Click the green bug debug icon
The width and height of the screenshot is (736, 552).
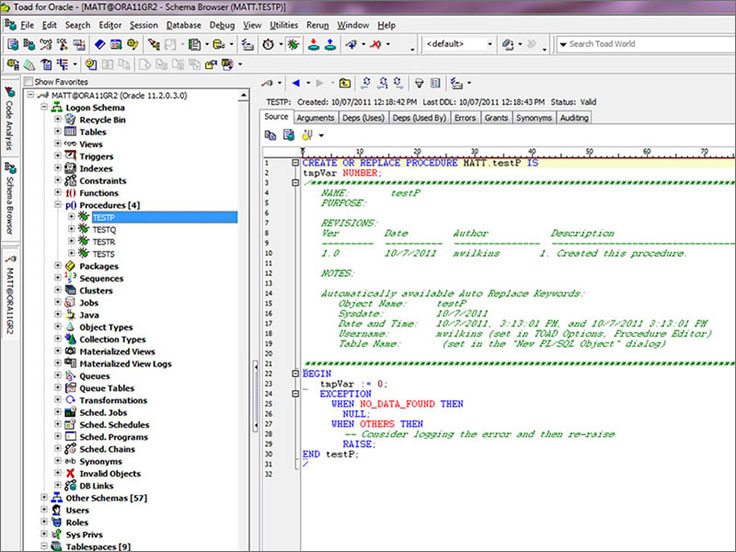pos(292,45)
